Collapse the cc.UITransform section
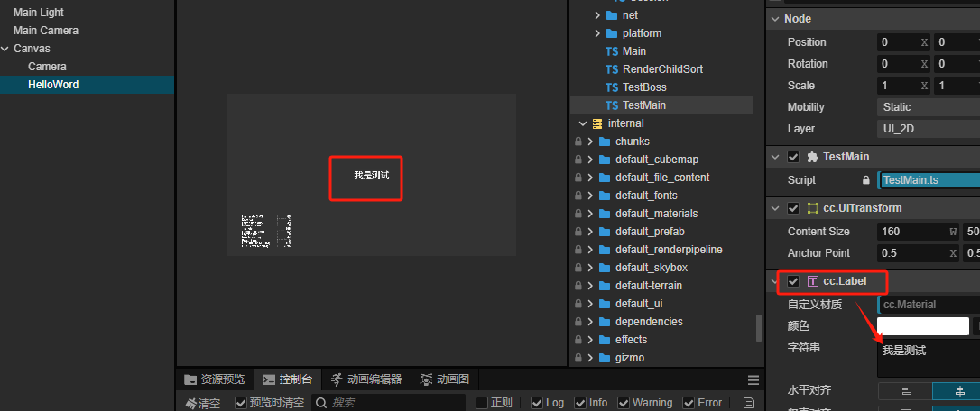Viewport: 980px width, 411px height. click(776, 208)
